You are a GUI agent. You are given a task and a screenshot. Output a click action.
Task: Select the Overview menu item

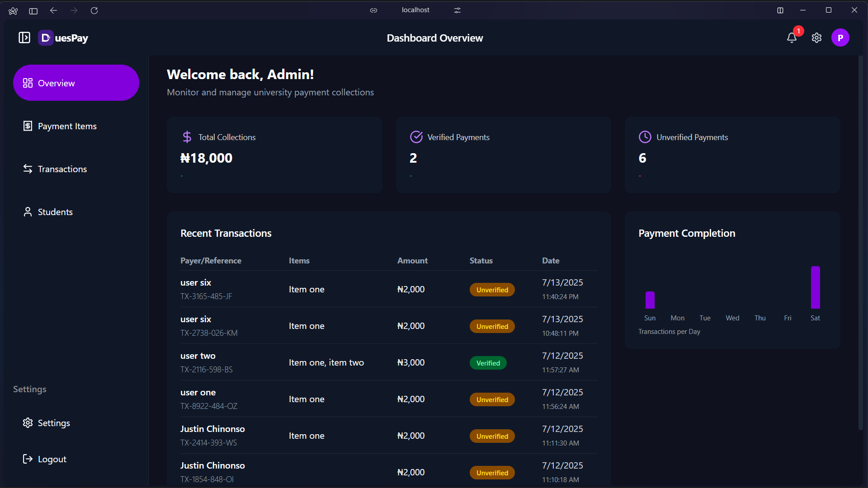click(x=76, y=83)
